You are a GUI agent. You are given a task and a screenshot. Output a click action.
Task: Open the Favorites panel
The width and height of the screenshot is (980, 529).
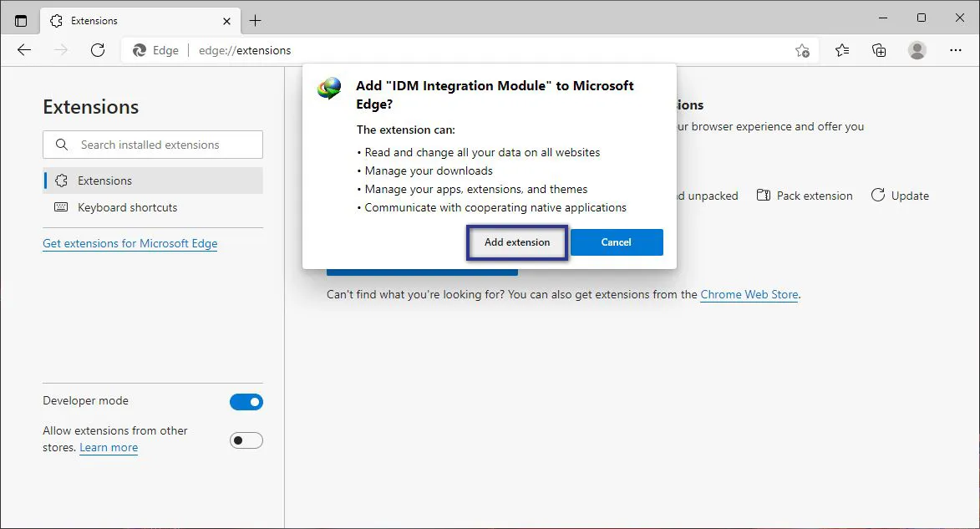[841, 50]
